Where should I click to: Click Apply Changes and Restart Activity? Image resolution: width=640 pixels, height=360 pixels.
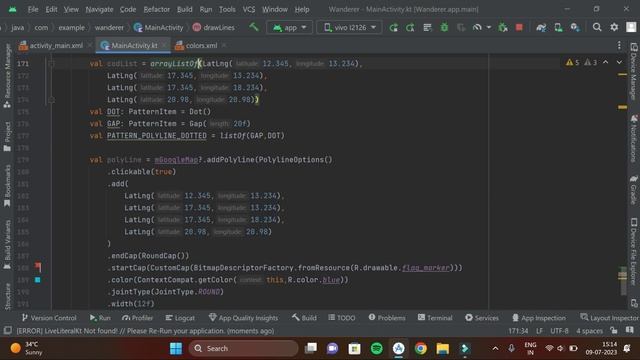[x=393, y=27]
